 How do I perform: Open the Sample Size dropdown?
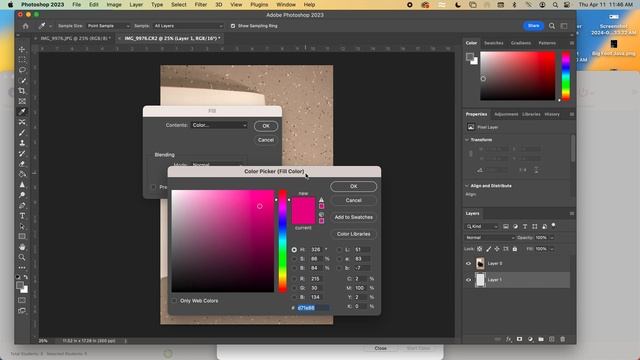pos(108,26)
